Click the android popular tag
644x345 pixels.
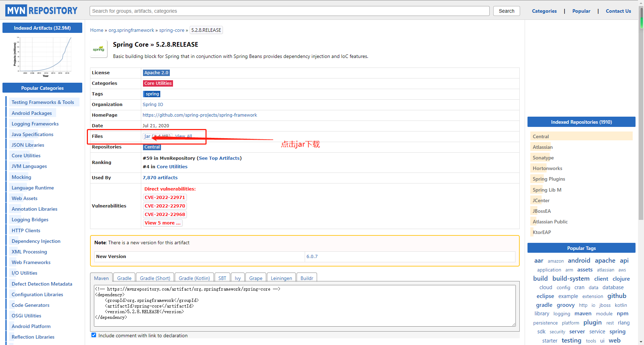click(579, 261)
